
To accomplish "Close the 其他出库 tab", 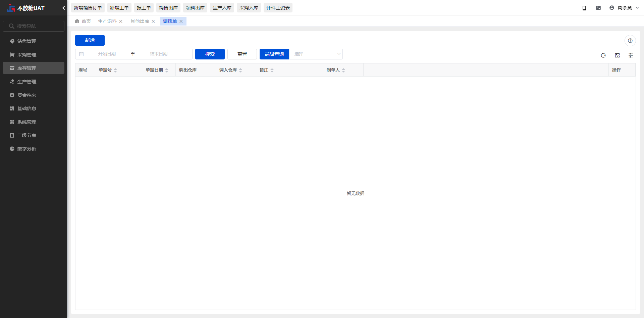I will (153, 21).
